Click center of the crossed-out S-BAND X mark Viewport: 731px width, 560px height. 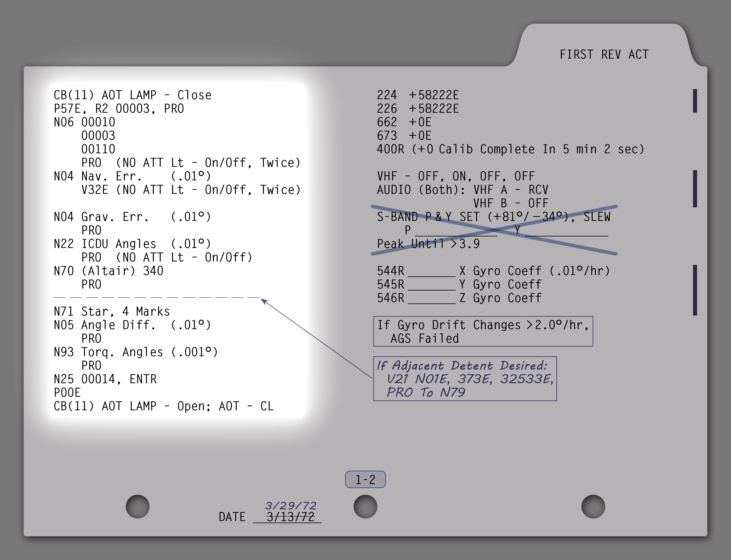494,230
